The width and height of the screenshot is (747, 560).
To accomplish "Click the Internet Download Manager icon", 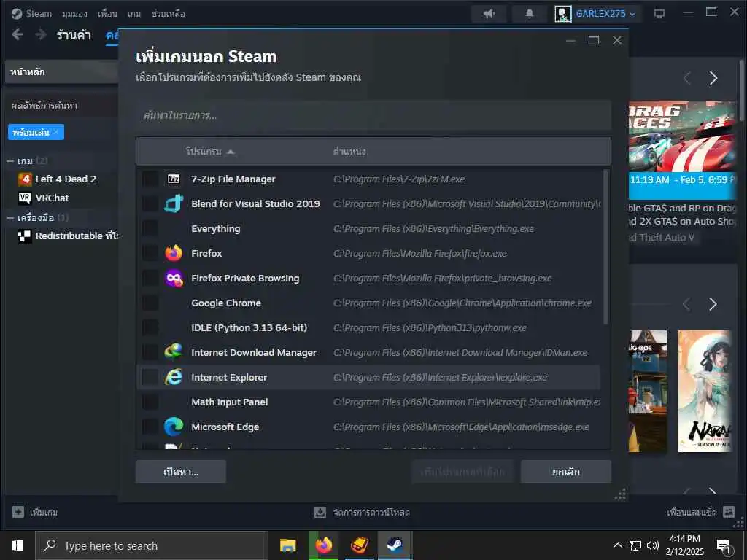I will coord(174,352).
